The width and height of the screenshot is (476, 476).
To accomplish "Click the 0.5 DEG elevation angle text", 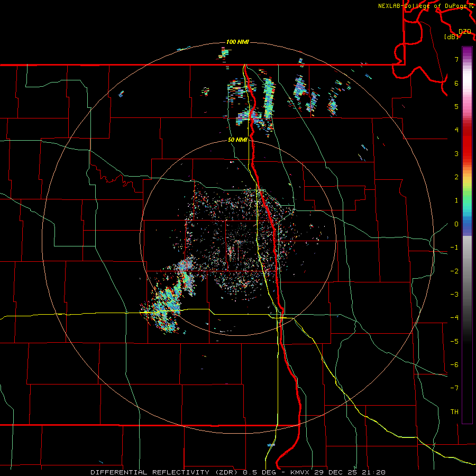I will pos(259,472).
